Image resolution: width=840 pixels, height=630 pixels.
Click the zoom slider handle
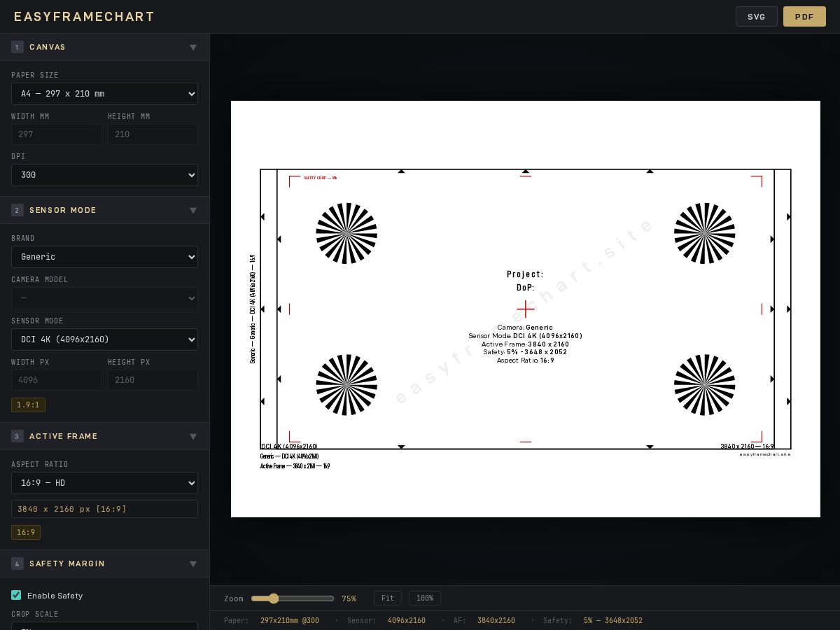pyautogui.click(x=274, y=598)
